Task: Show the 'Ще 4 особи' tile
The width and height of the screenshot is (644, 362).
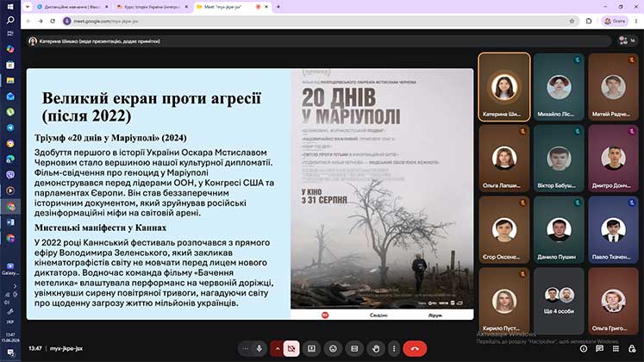Action: pyautogui.click(x=559, y=302)
